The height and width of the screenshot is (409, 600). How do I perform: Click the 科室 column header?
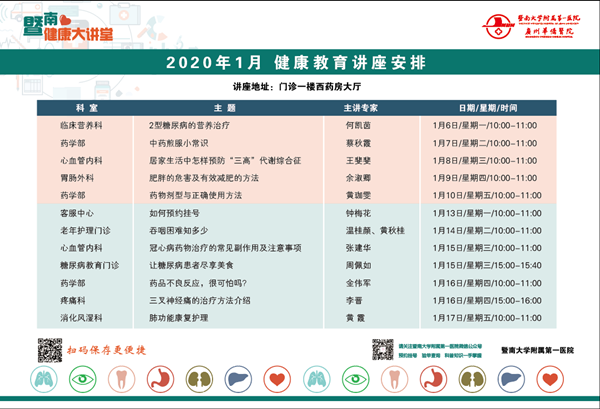click(x=87, y=108)
